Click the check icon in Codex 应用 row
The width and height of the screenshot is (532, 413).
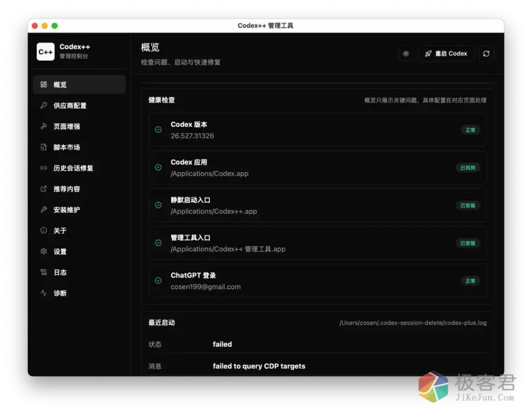158,167
